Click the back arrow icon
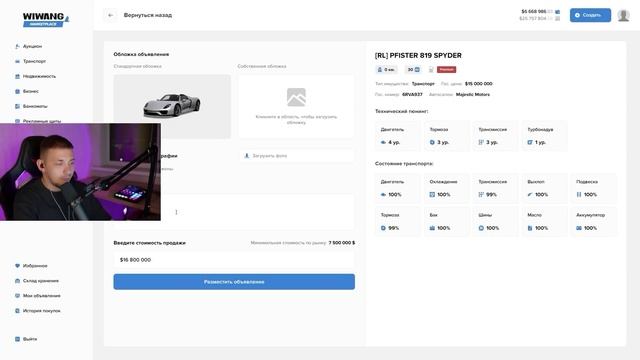The image size is (640, 360). click(111, 15)
